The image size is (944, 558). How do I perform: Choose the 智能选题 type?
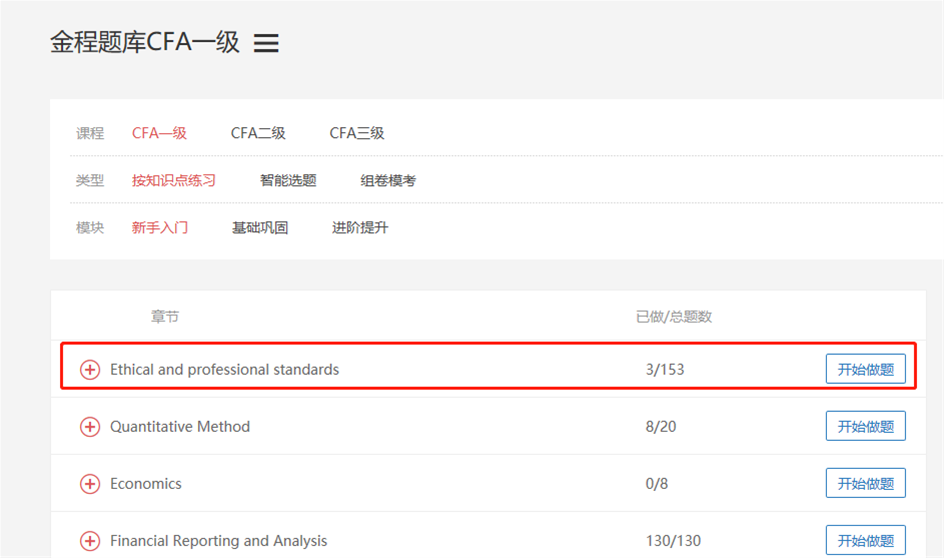pos(288,180)
